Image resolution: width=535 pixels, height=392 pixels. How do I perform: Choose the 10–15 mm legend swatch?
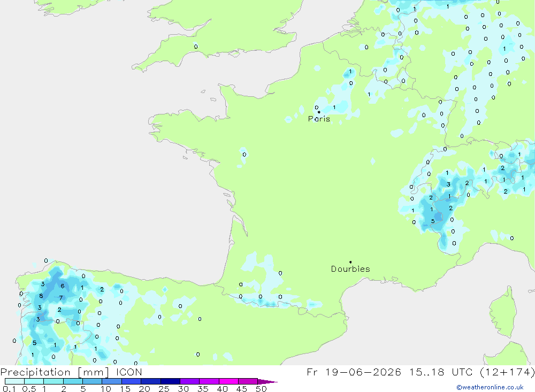point(112,381)
